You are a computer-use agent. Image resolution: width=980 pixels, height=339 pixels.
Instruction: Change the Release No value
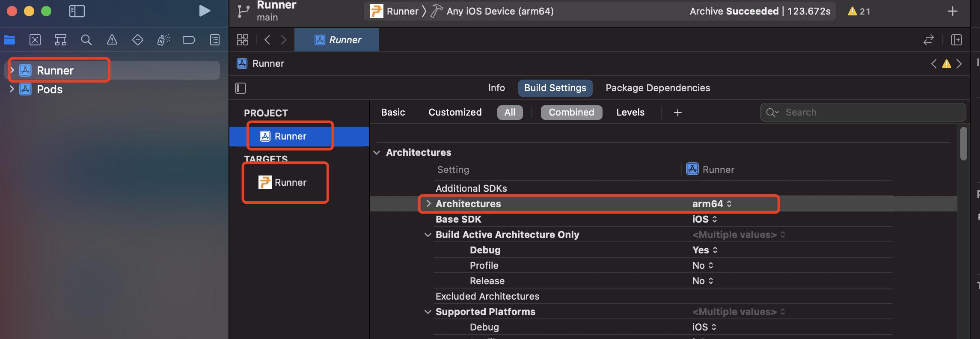[x=703, y=281]
